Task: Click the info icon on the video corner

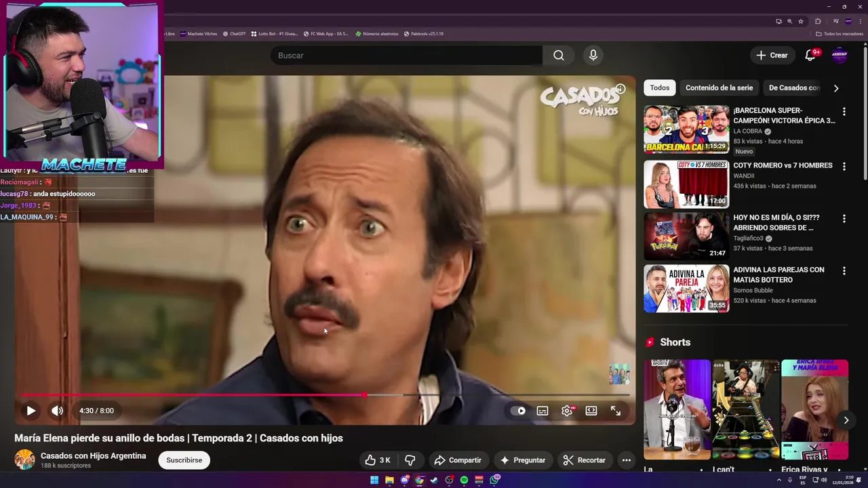Action: pyautogui.click(x=620, y=89)
